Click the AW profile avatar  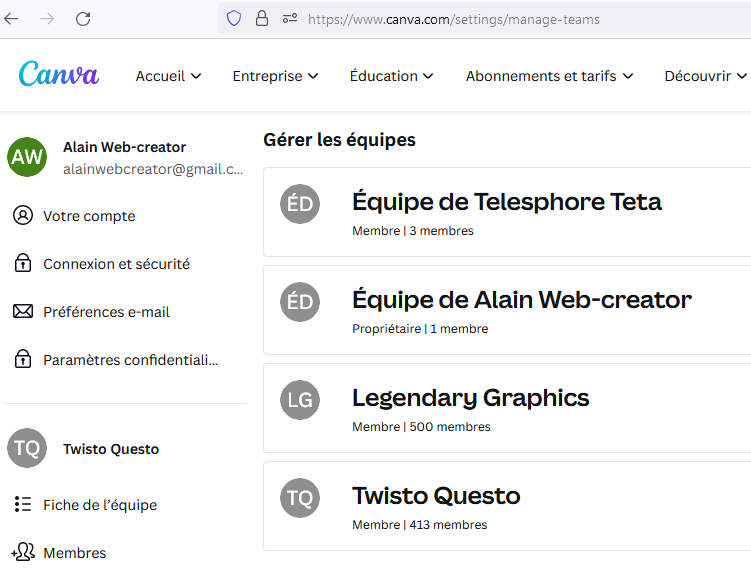[27, 157]
